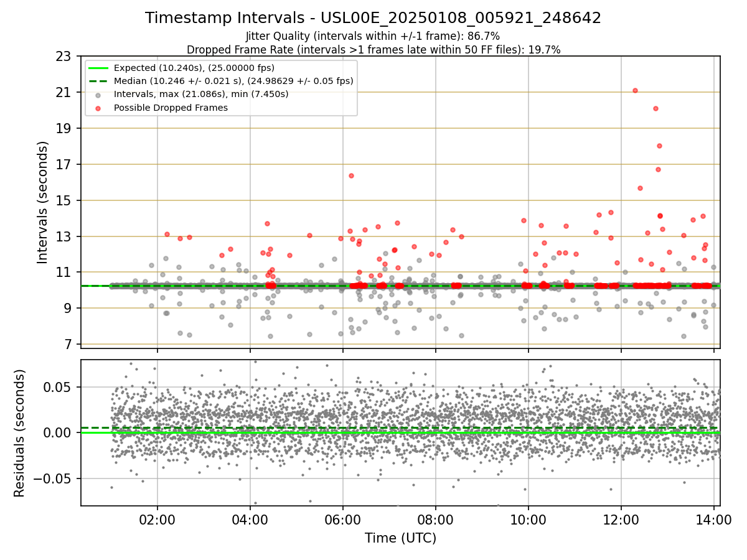
Task: Click the "Time (UTC)" x-axis label
Action: pos(400,538)
